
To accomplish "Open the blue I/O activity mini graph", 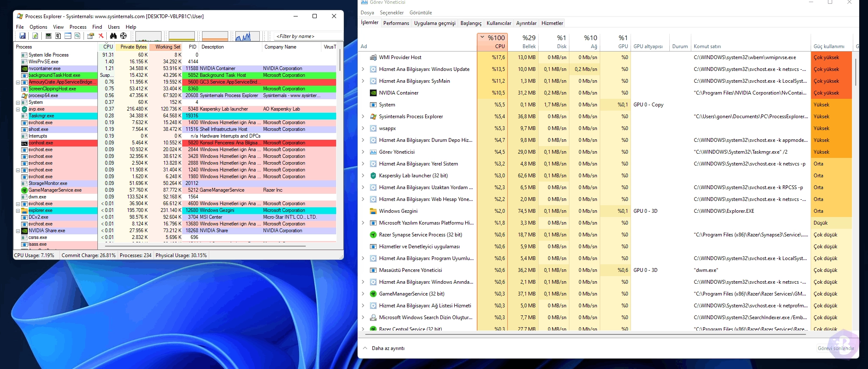I will (248, 36).
